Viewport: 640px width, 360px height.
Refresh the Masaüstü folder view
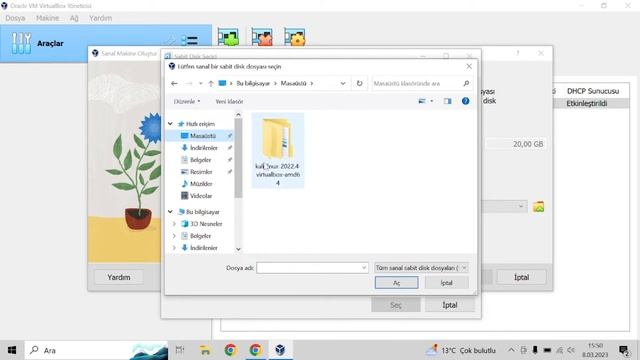click(359, 83)
